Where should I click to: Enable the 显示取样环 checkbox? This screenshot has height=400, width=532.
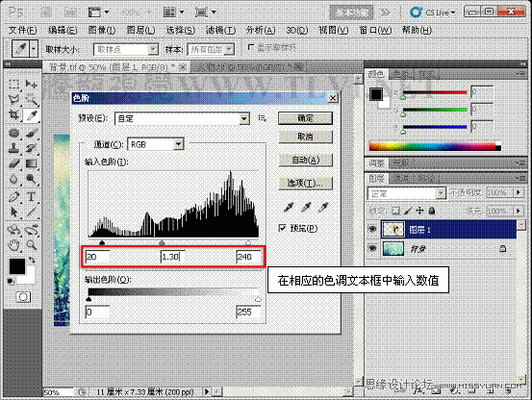(x=251, y=47)
